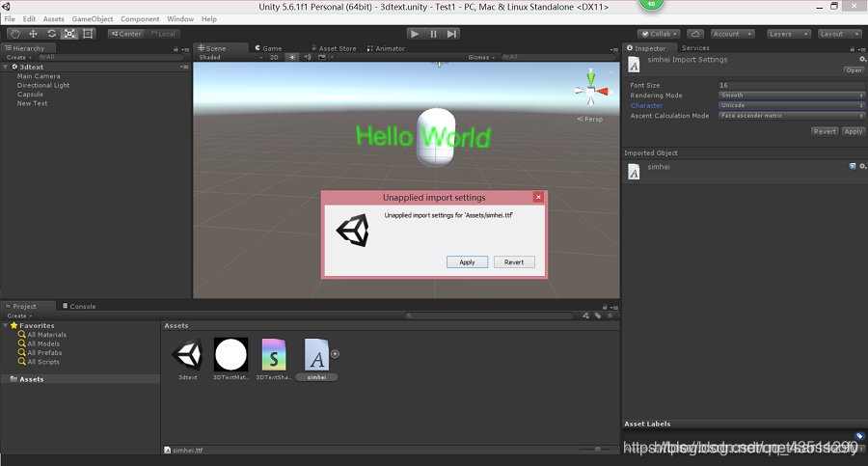This screenshot has height=466, width=868.
Task: Start Play mode
Action: coord(414,34)
